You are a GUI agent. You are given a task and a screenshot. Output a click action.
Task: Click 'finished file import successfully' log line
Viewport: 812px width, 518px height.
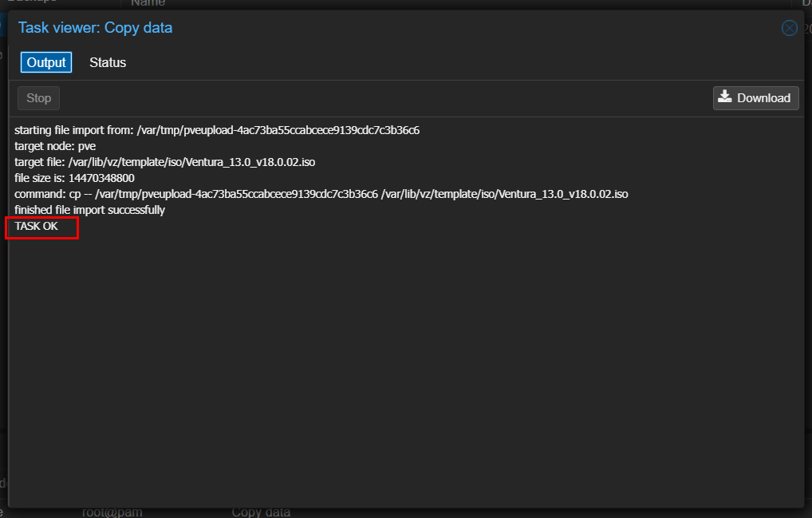pyautogui.click(x=89, y=210)
